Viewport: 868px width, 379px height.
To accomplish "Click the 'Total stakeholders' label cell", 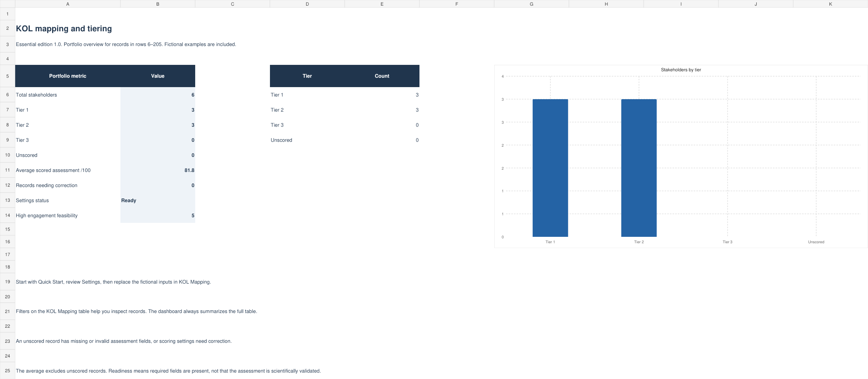I will click(68, 95).
